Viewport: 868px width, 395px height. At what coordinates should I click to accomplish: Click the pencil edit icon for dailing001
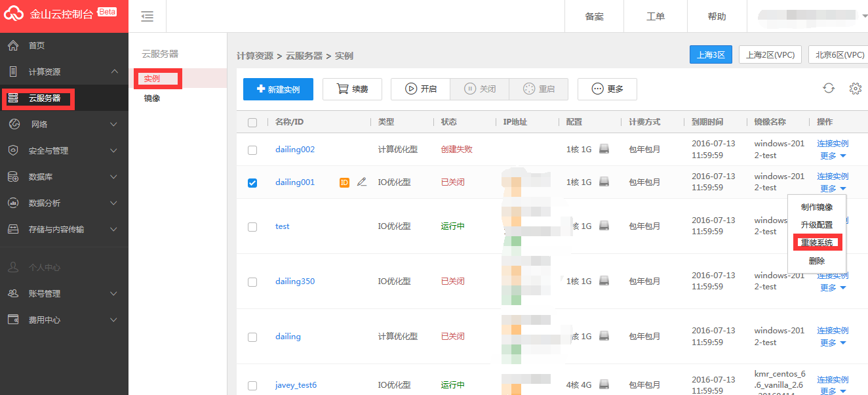pyautogui.click(x=362, y=182)
